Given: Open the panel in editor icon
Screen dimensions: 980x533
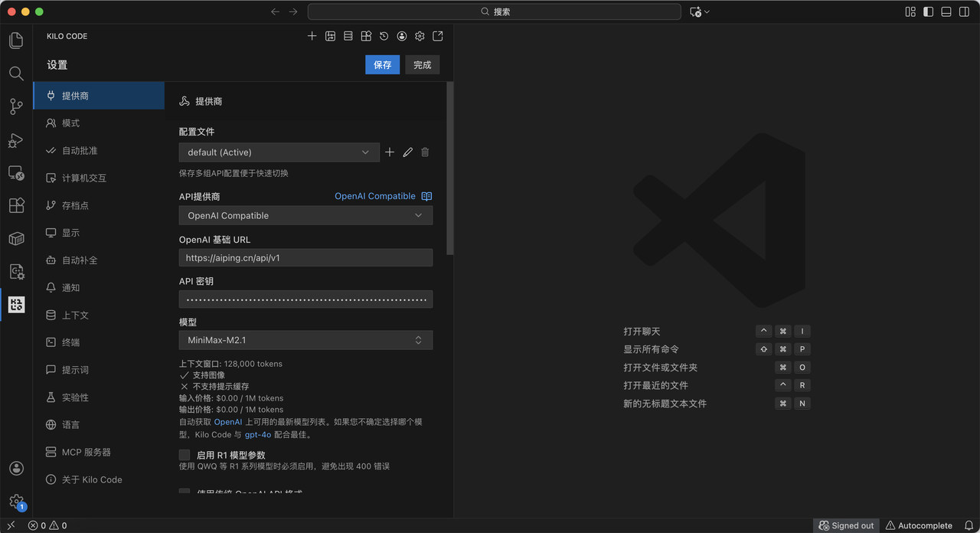Looking at the screenshot, I should (x=437, y=35).
